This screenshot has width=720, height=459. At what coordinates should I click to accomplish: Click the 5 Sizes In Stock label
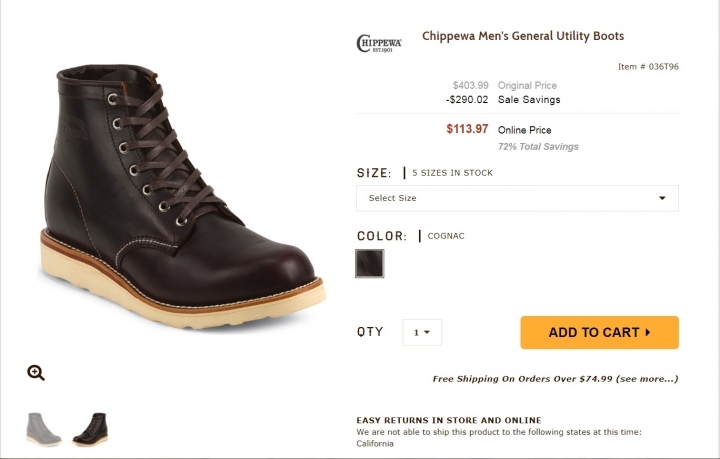click(x=452, y=173)
